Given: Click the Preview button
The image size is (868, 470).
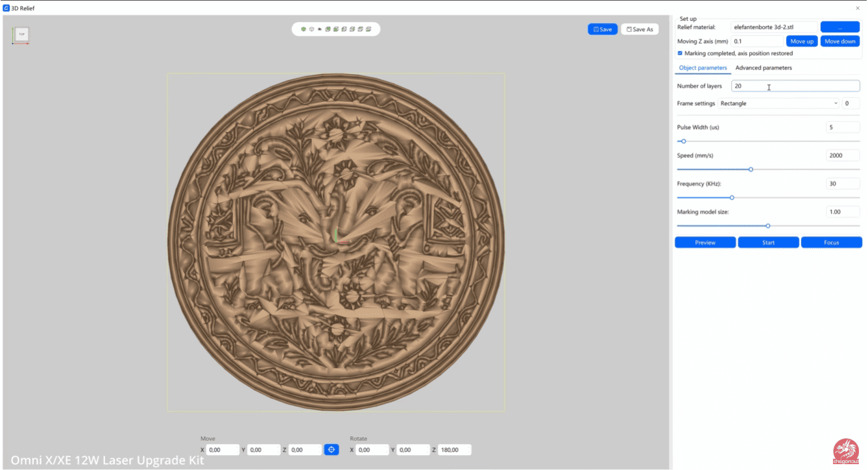Looking at the screenshot, I should click(x=705, y=242).
